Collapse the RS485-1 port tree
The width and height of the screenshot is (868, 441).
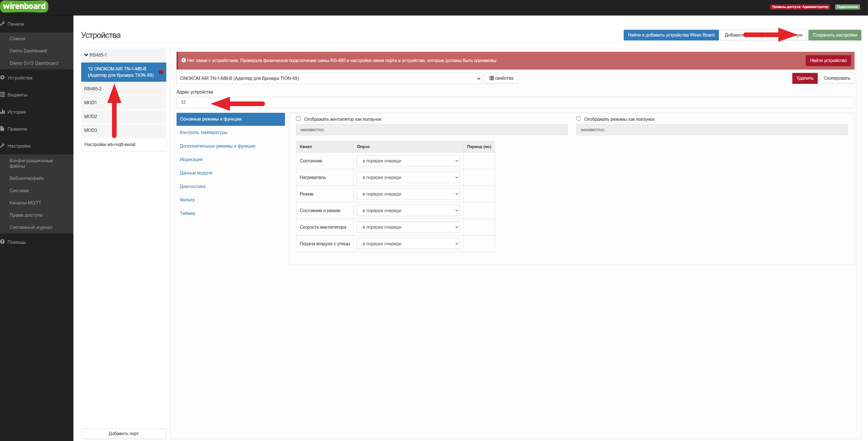point(86,55)
